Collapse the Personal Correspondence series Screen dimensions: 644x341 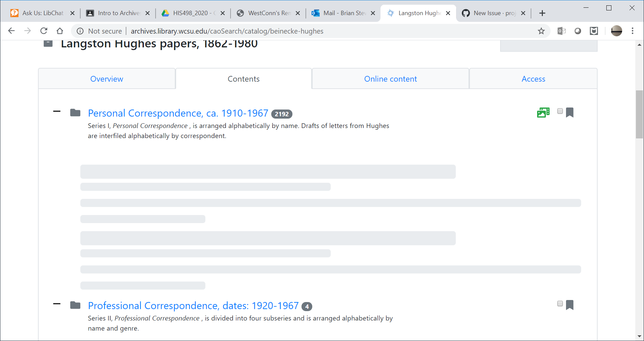(56, 111)
